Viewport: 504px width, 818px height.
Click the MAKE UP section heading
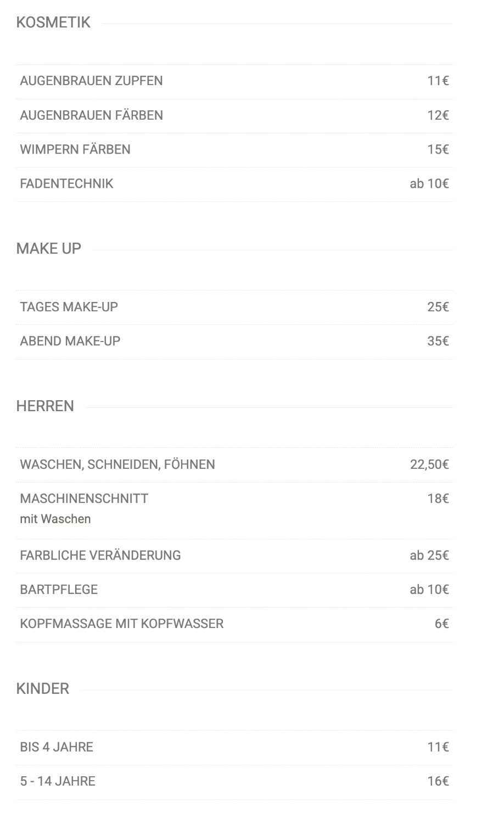tap(49, 249)
